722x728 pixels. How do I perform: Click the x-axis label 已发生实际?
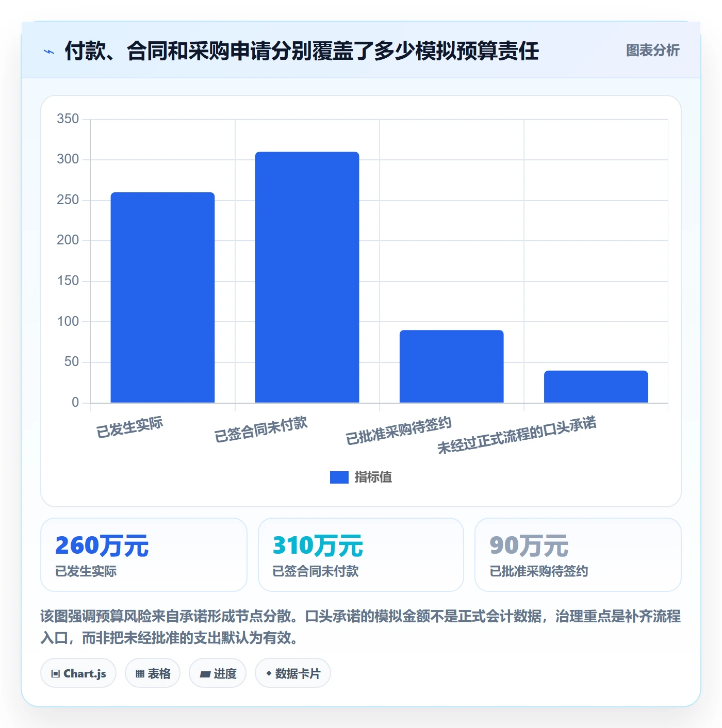129,427
